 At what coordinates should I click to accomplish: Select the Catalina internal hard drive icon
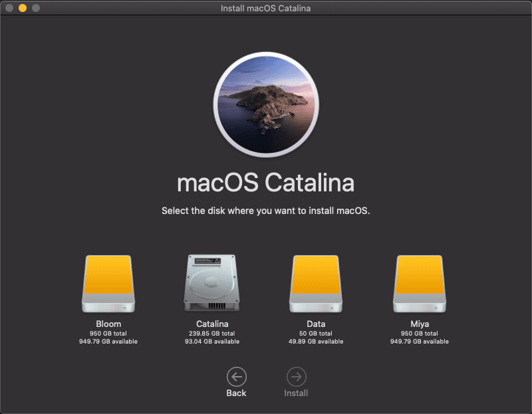pyautogui.click(x=211, y=282)
